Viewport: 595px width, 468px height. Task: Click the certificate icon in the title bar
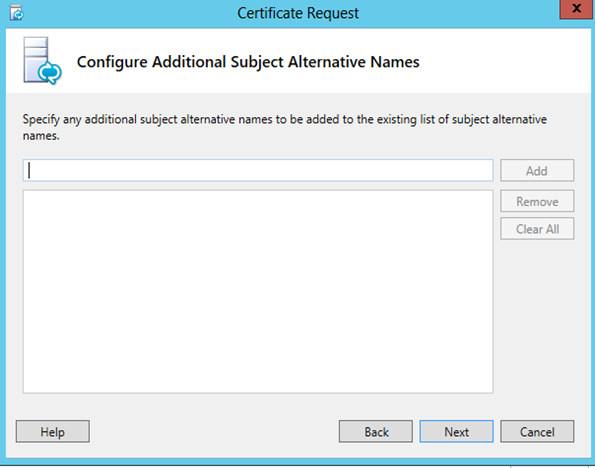tap(16, 13)
